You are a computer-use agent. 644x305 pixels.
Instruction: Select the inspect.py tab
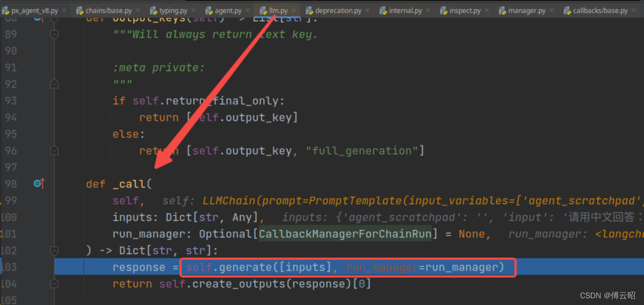463,11
